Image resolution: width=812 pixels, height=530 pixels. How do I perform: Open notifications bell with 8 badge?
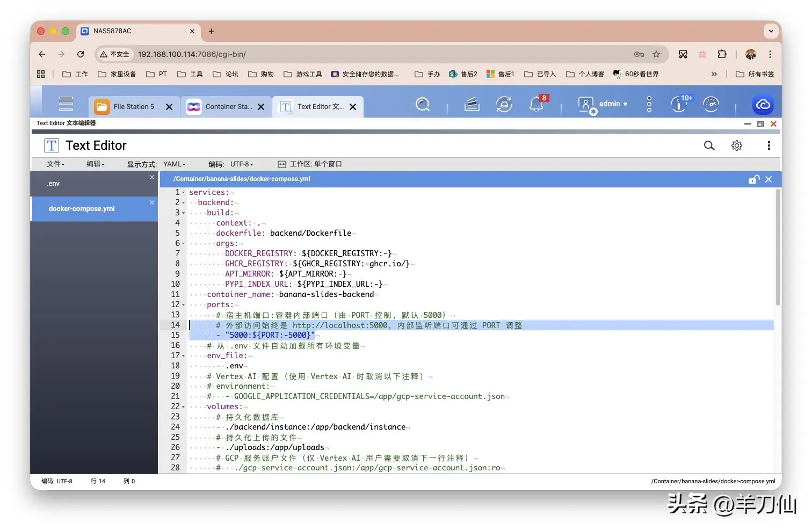click(x=536, y=104)
